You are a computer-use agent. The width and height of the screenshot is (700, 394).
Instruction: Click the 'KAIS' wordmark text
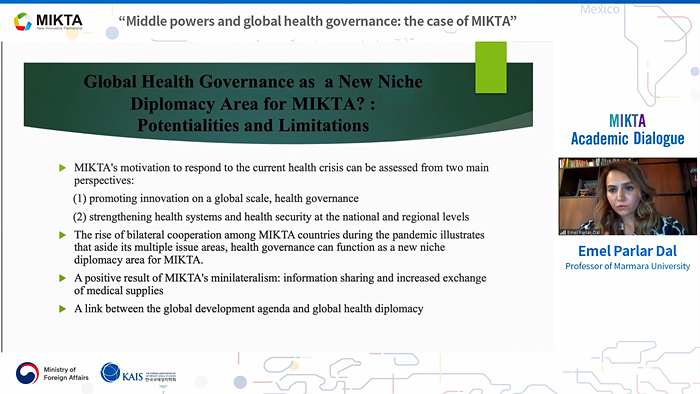coord(133,377)
